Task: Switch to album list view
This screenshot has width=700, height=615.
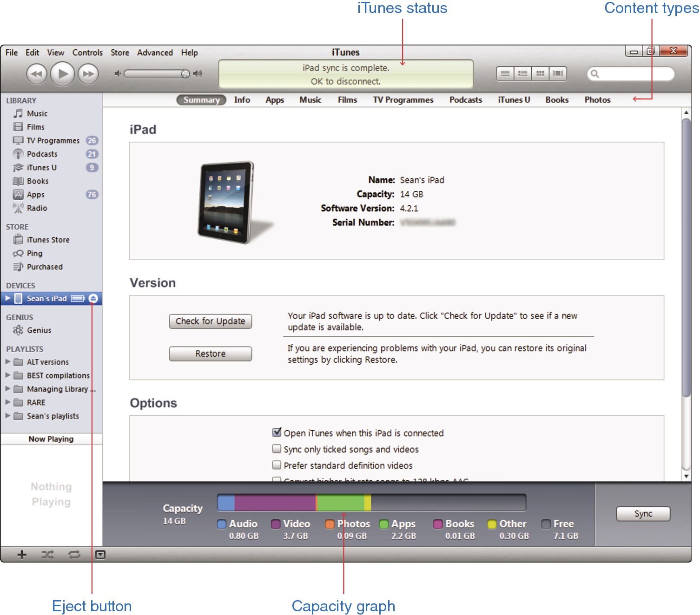Action: point(522,73)
